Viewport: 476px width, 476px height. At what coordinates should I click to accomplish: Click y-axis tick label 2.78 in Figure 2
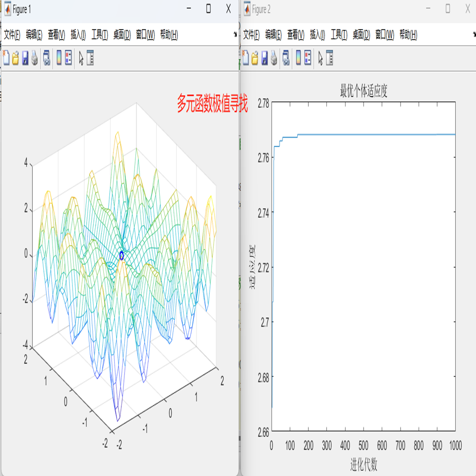click(x=263, y=104)
